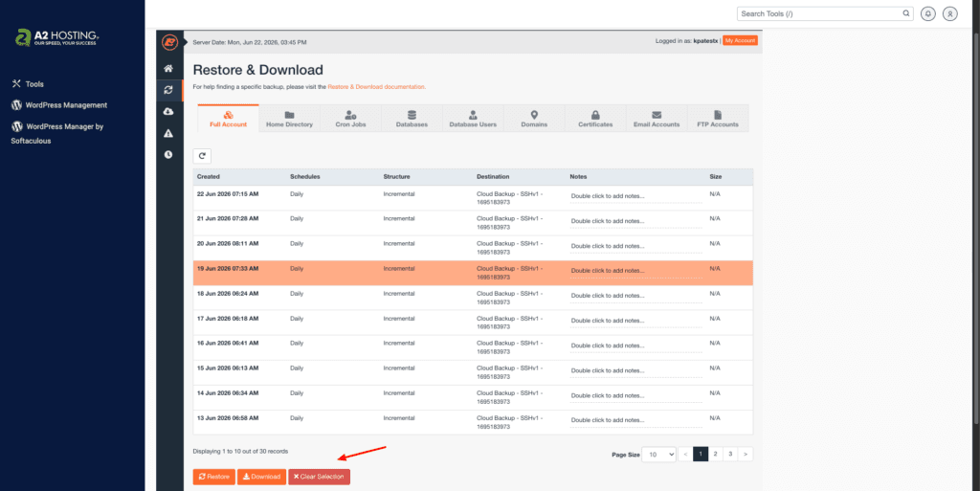Click notes field for 22 Jun backup
The width and height of the screenshot is (980, 491).
tap(635, 196)
